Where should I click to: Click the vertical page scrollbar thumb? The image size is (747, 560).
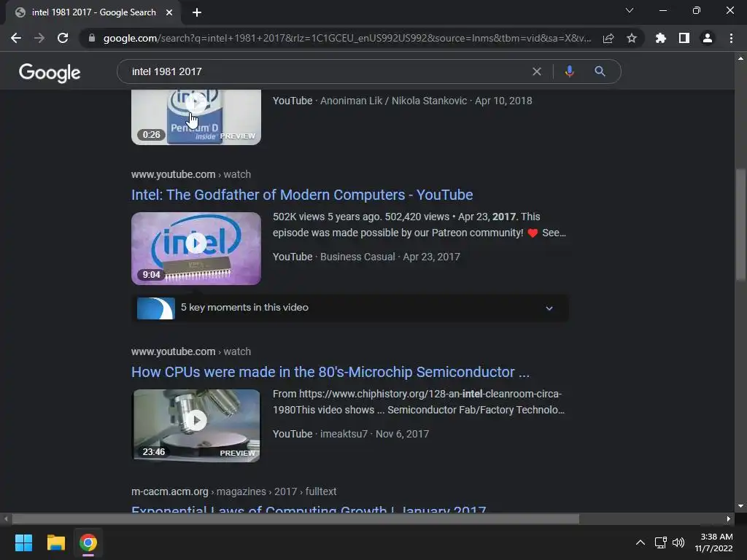(x=740, y=224)
